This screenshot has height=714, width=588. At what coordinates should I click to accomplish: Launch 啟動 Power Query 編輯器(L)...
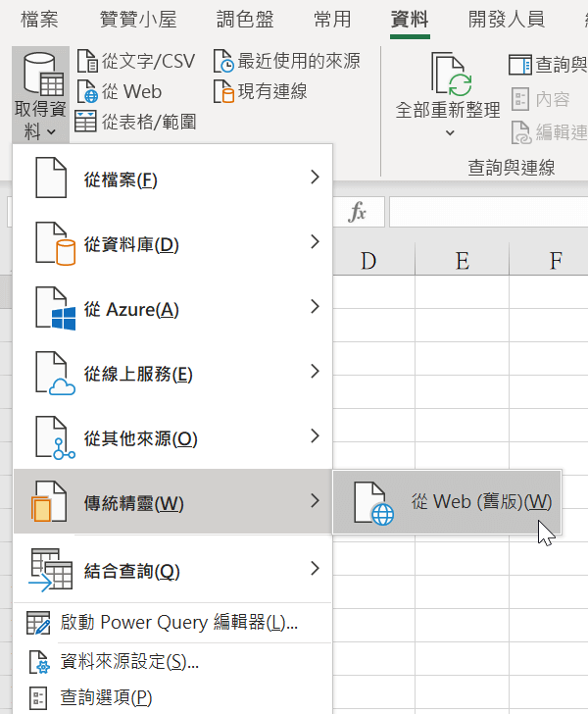172,623
